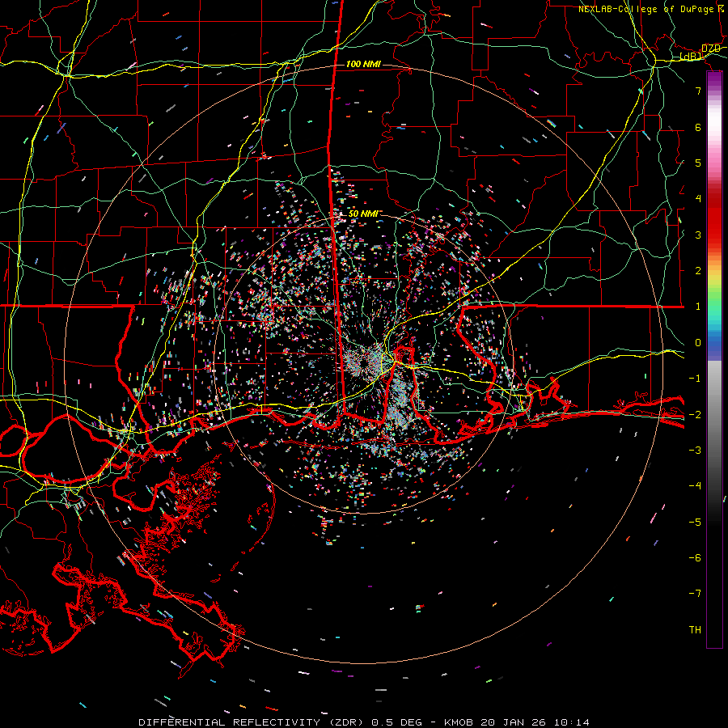728x728 pixels.
Task: Click the -4 label on the color scale
Action: (695, 486)
